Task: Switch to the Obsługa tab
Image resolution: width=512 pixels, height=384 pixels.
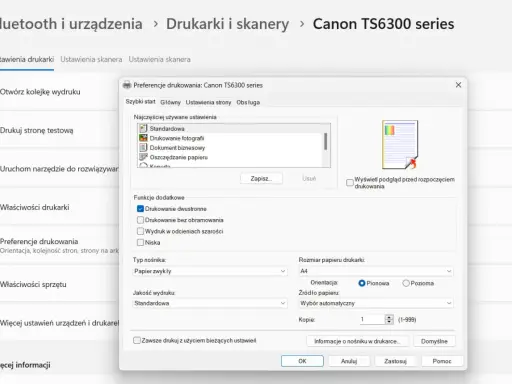Action: coord(248,102)
